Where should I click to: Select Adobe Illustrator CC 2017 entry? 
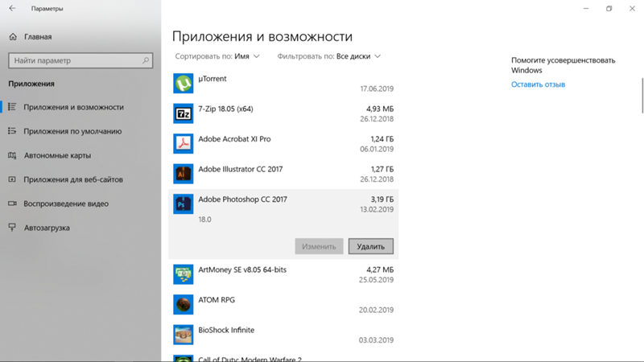[x=240, y=169]
